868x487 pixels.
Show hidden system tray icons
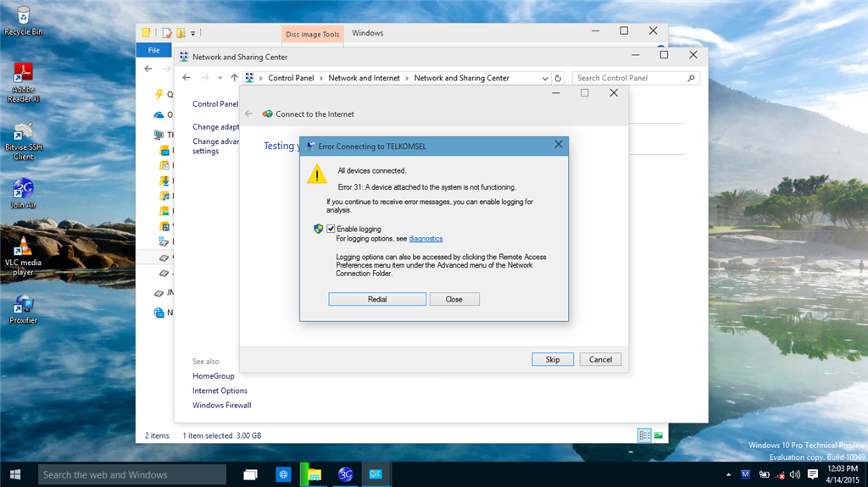[x=728, y=474]
